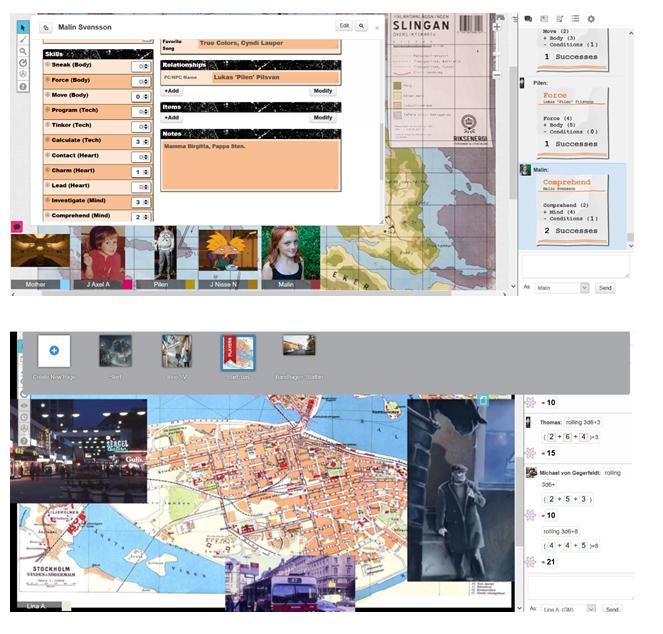Select the arrow Select tool
This screenshot has width=663, height=634.
[22, 26]
